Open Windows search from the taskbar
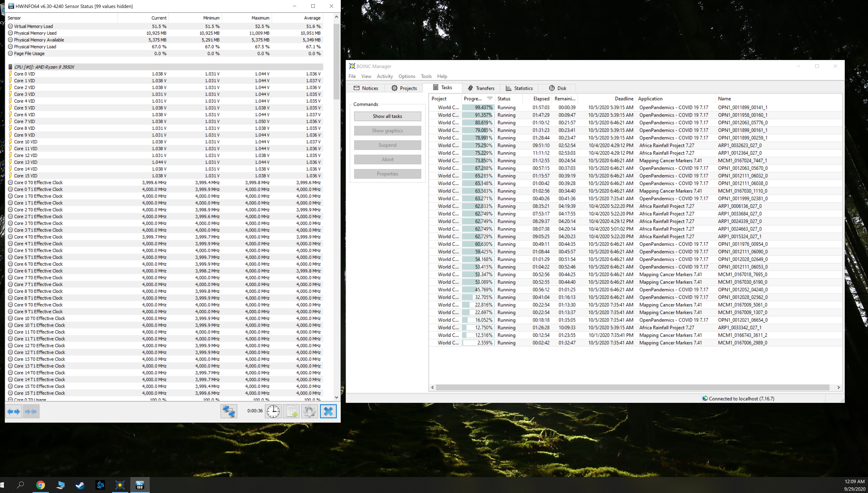This screenshot has width=868, height=493. (x=20, y=485)
